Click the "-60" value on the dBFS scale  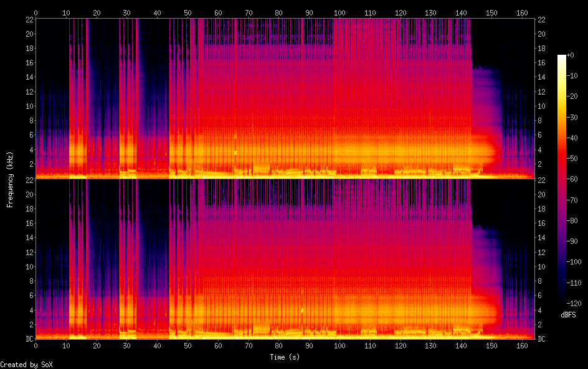tap(572, 179)
